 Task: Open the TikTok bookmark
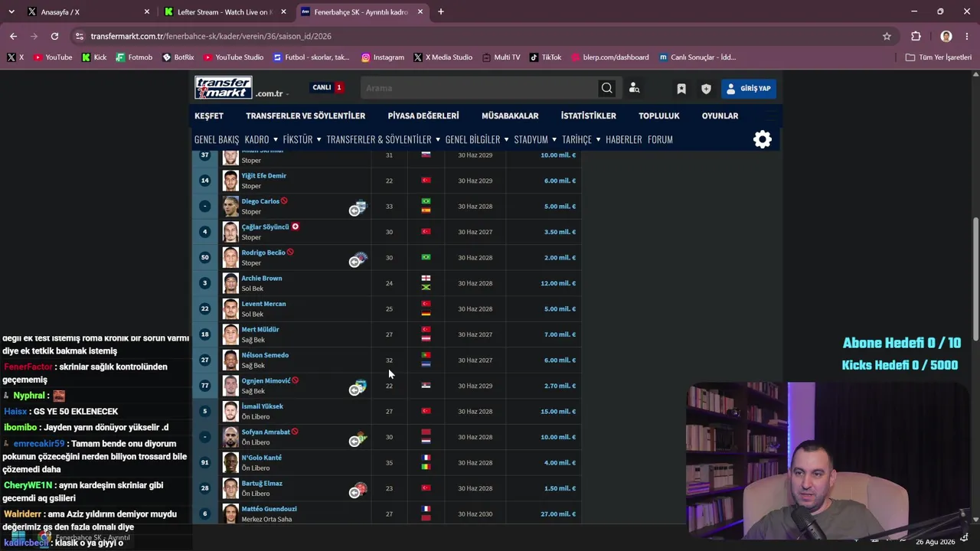[546, 57]
